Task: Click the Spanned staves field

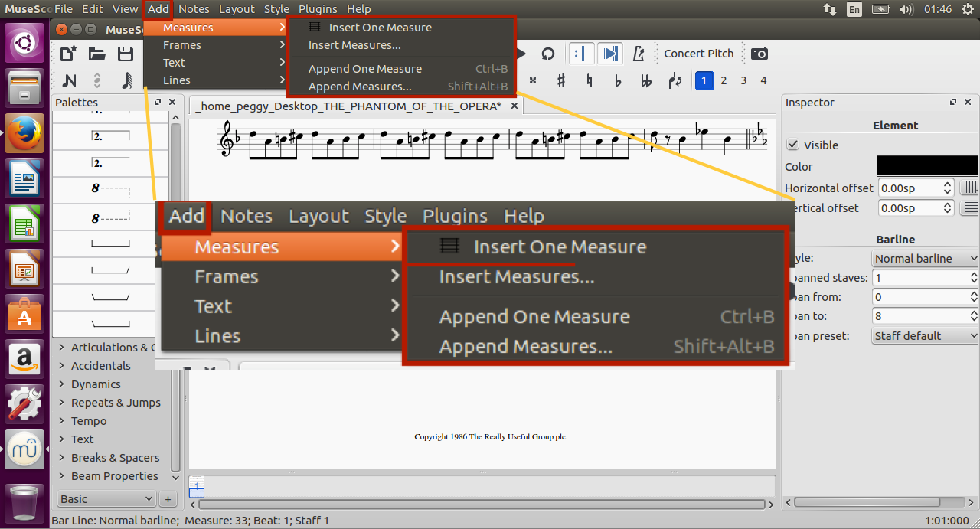Action: 925,278
